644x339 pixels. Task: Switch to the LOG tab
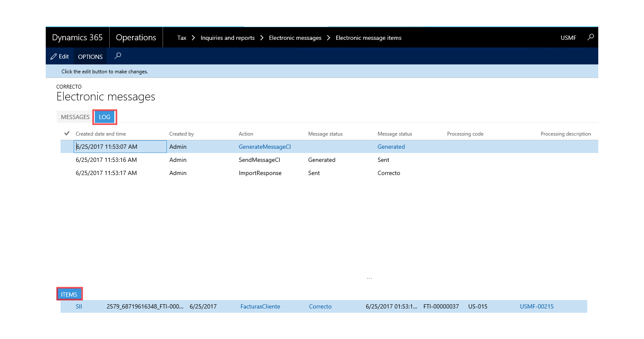click(105, 117)
